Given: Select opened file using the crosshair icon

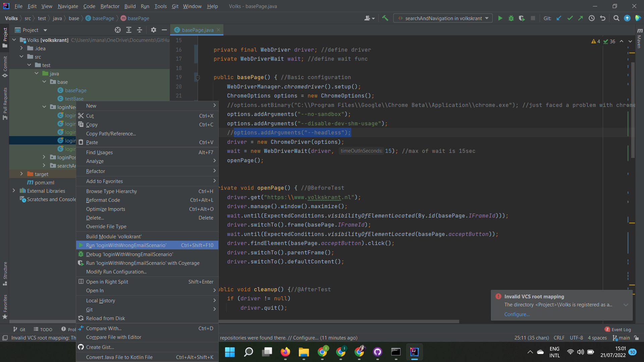Looking at the screenshot, I should tap(118, 30).
